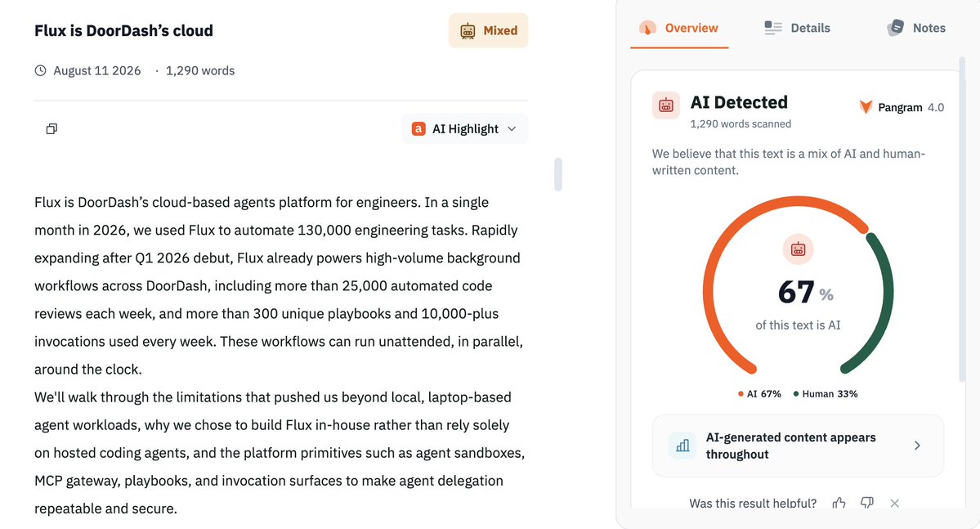
Task: Click the robot icon in Mixed badge
Action: (x=468, y=30)
